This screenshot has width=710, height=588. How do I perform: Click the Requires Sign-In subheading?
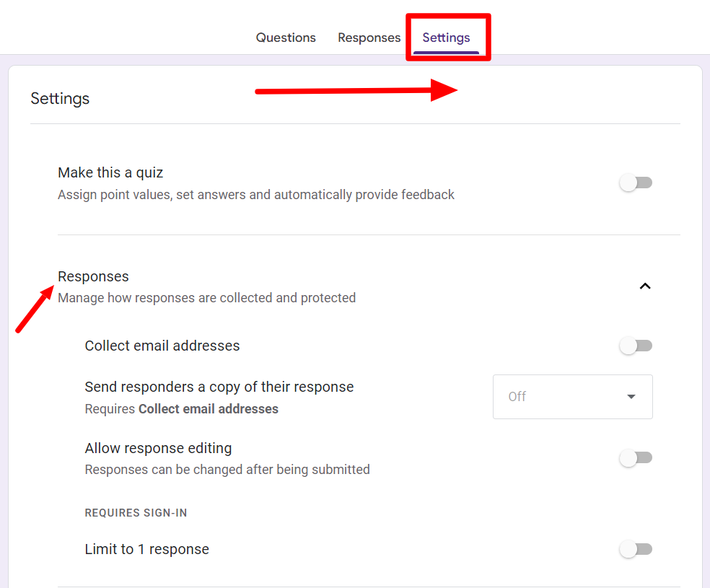point(136,513)
